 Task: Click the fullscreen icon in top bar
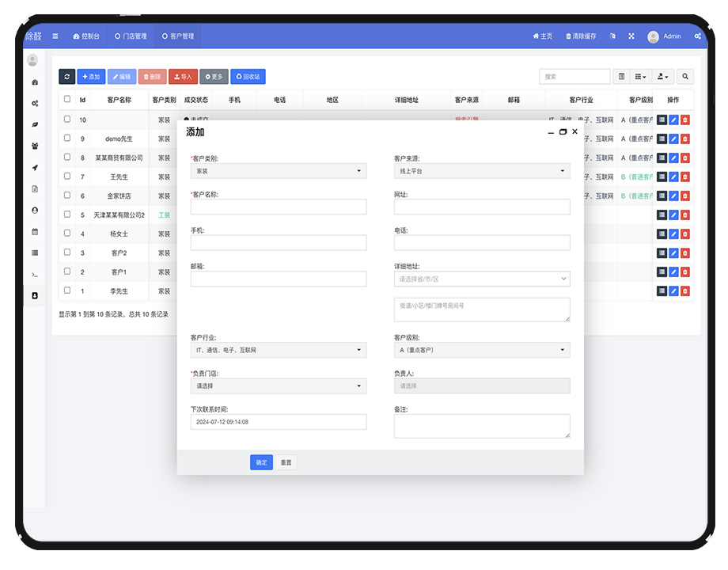coord(631,36)
